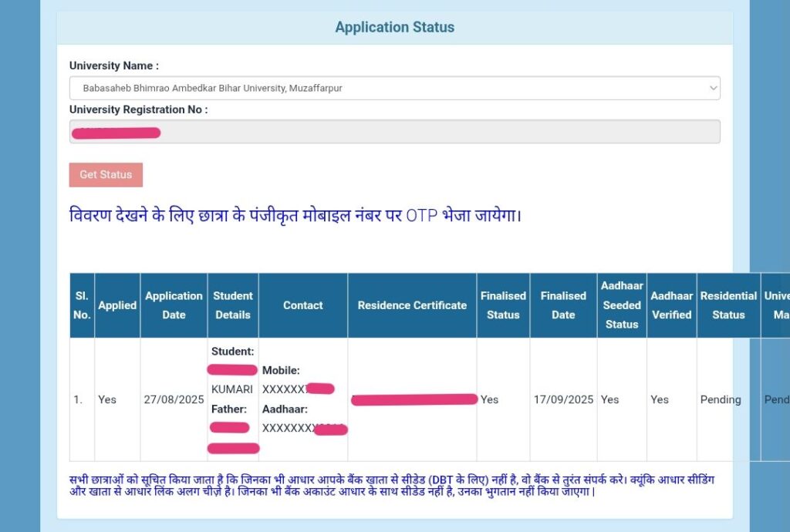This screenshot has height=532, width=790.
Task: Click the Sl. No. column header
Action: (x=81, y=305)
